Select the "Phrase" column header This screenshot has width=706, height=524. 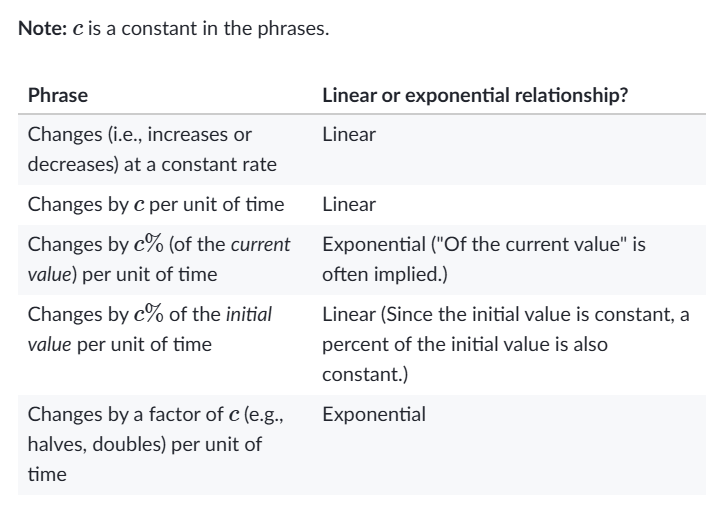(58, 96)
